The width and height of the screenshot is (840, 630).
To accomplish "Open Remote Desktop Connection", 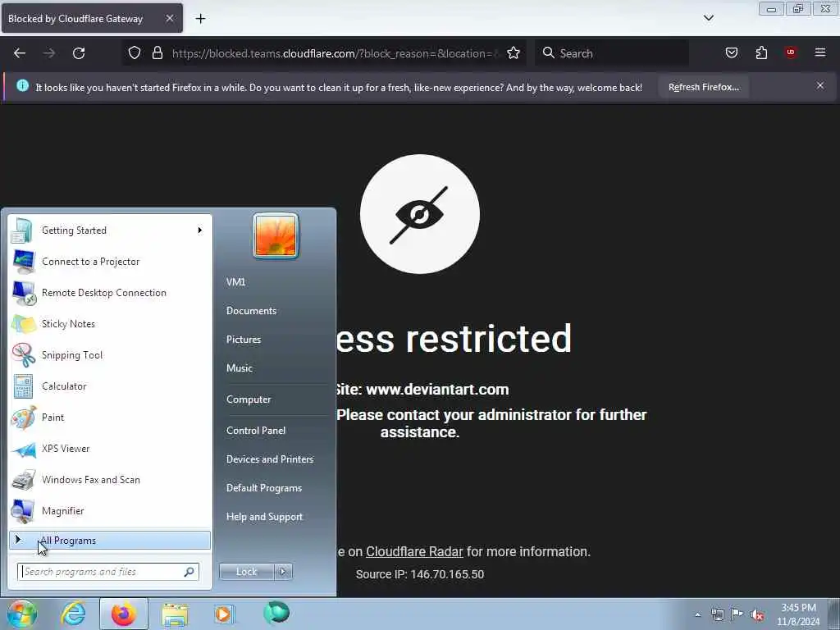I will pyautogui.click(x=110, y=293).
